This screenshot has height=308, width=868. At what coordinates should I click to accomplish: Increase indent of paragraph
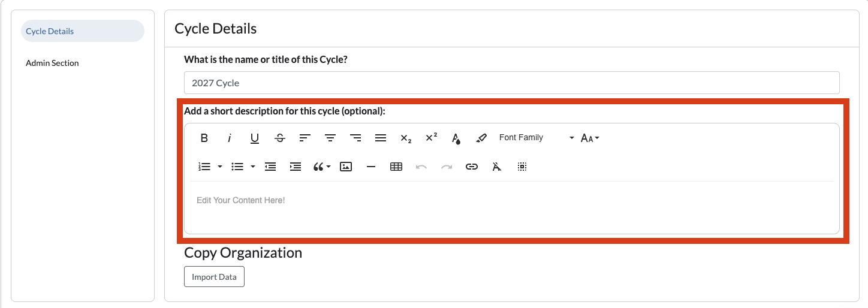pyautogui.click(x=296, y=167)
